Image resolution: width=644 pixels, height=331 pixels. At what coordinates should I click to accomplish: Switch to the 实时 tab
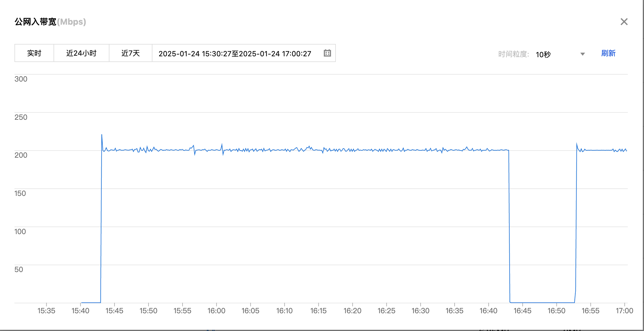pos(34,53)
